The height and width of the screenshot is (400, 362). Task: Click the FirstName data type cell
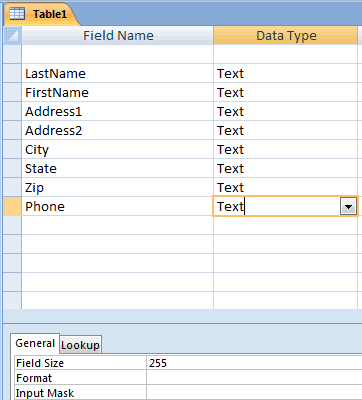(285, 92)
